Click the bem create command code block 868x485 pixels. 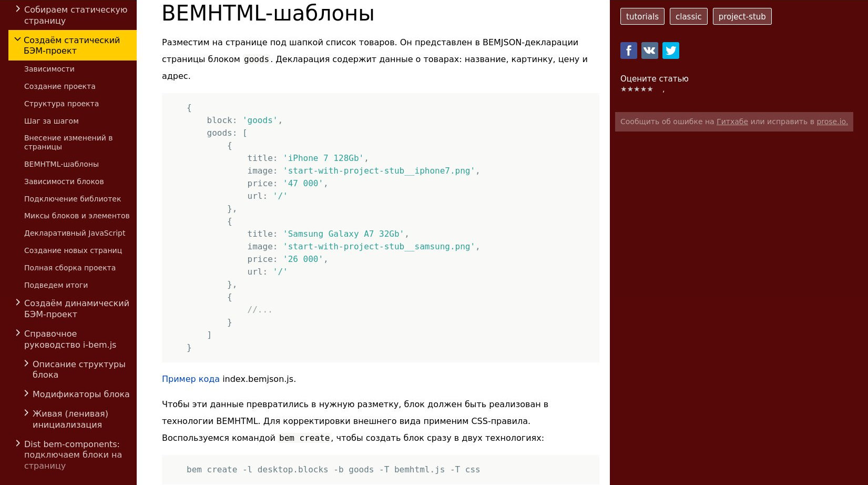[381, 470]
